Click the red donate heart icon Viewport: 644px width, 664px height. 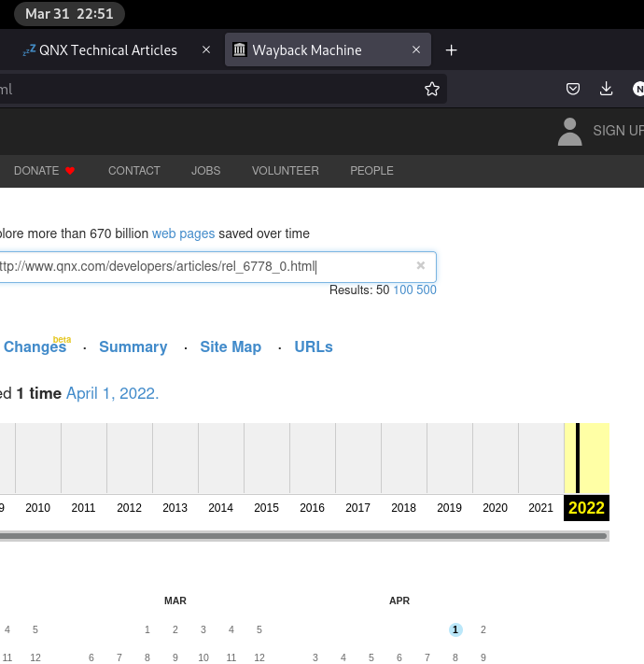[x=70, y=171]
